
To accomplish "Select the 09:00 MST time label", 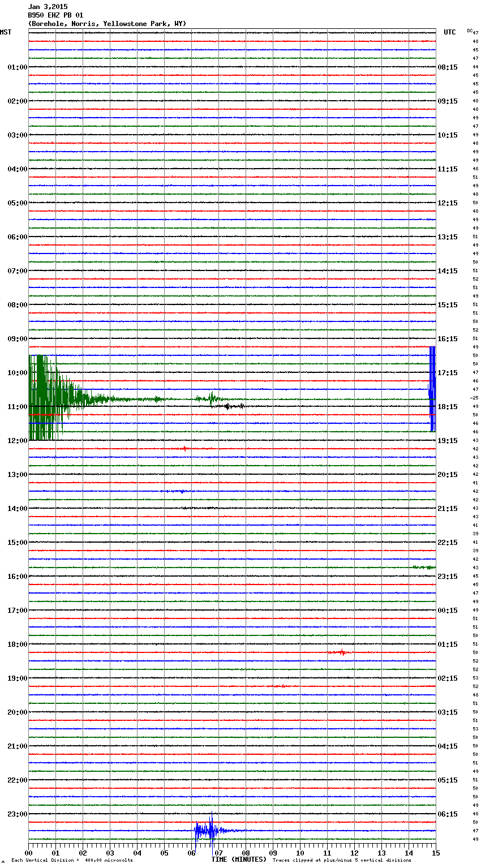I will click(18, 339).
